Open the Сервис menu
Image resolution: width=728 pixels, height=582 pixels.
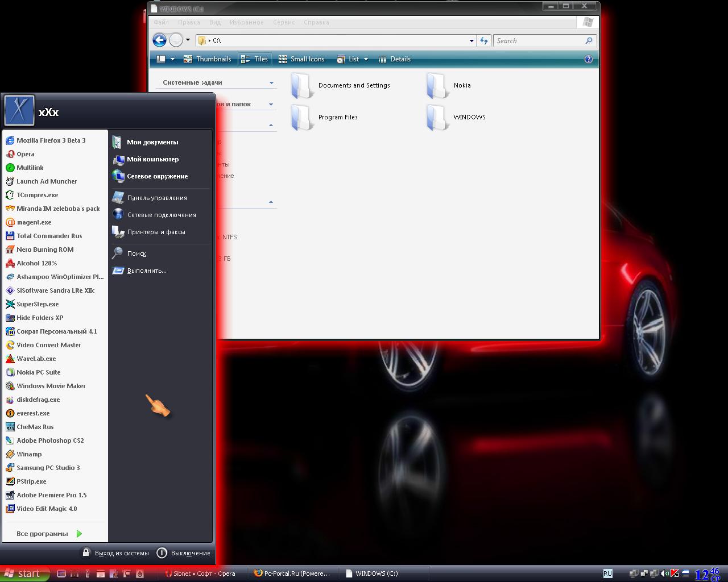pyautogui.click(x=283, y=23)
